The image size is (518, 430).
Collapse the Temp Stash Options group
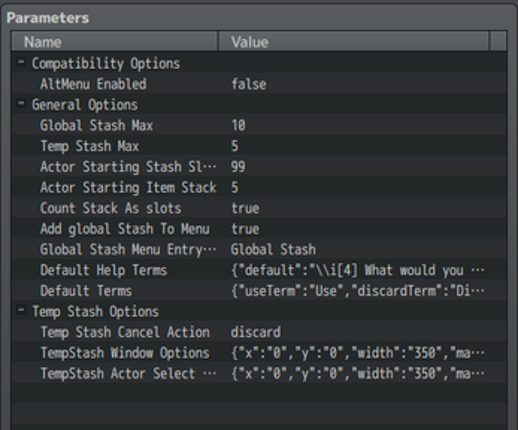21,310
